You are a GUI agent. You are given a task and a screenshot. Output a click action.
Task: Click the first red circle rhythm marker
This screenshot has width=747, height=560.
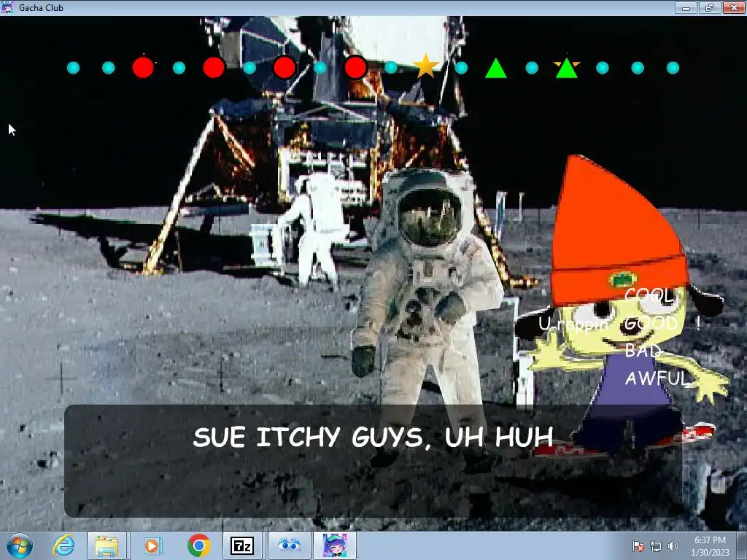click(x=143, y=67)
